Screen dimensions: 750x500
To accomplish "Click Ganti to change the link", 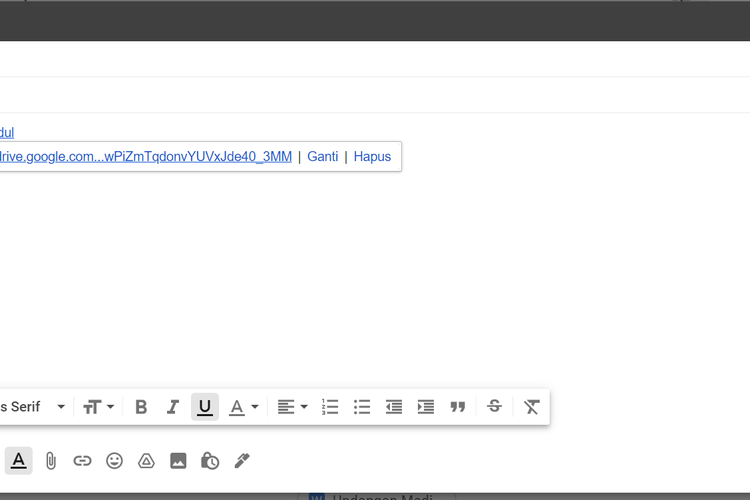I will coord(322,157).
